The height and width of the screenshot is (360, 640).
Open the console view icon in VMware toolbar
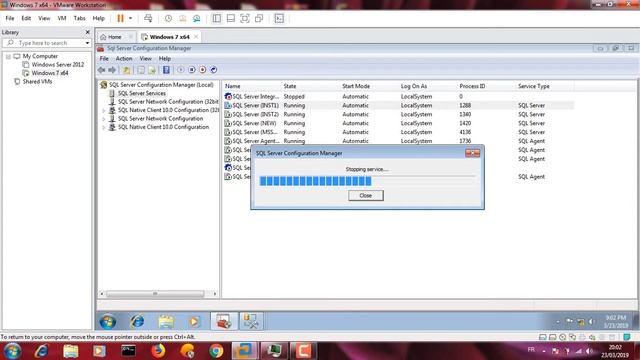point(279,18)
